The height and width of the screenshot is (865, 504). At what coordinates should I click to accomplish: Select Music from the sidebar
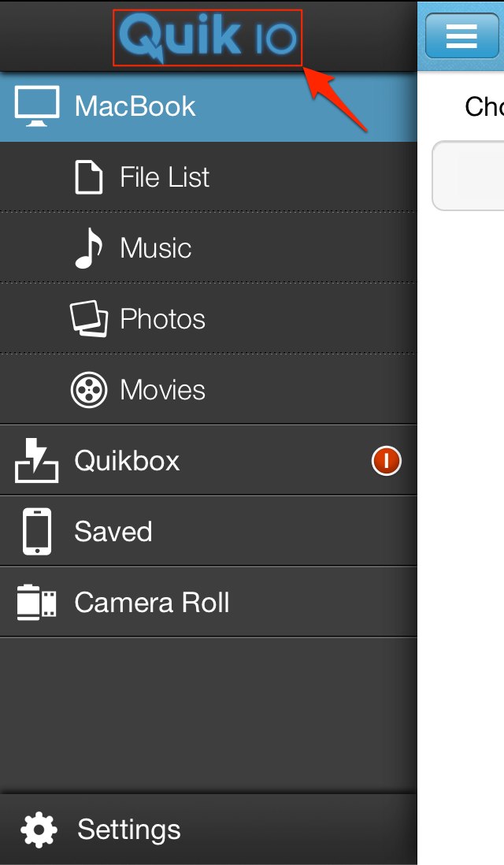pos(156,248)
